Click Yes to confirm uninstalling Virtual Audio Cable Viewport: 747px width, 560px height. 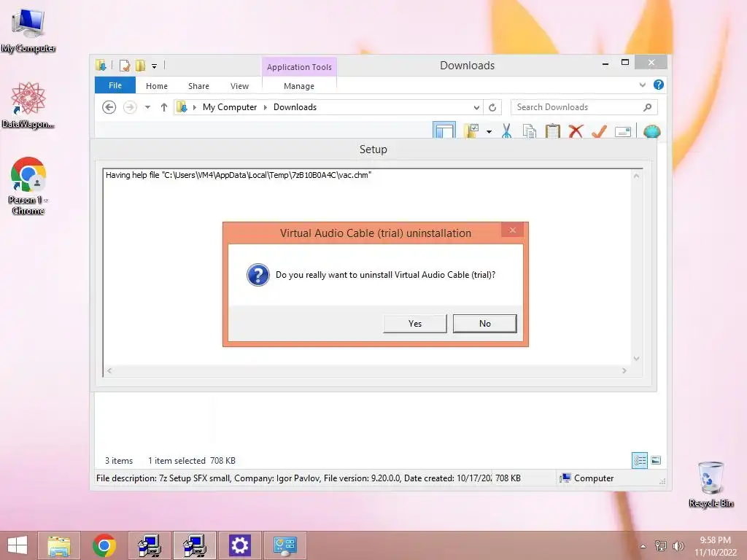tap(414, 323)
